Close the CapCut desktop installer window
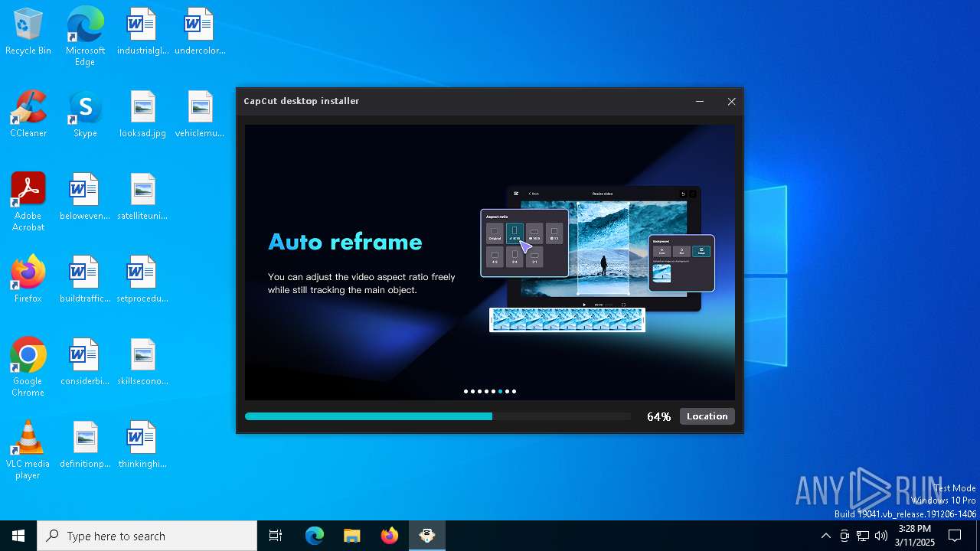Image resolution: width=980 pixels, height=551 pixels. (x=731, y=101)
